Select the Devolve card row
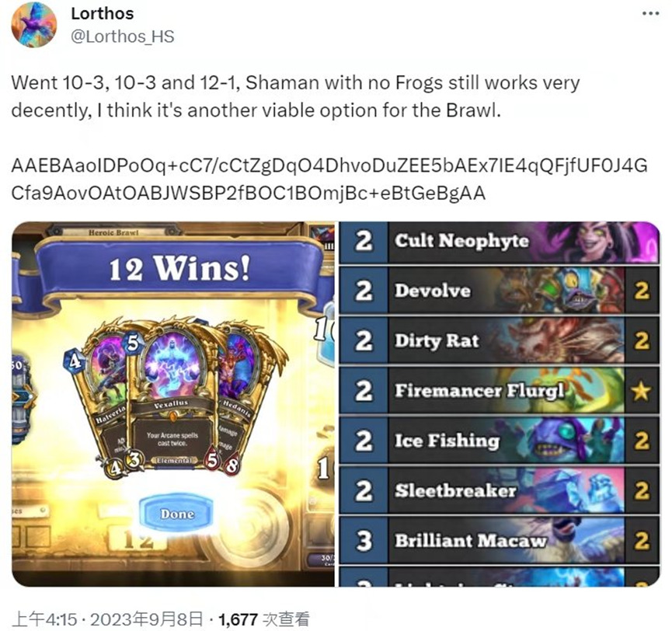Viewport: 672px width, 631px height. pyautogui.click(x=500, y=291)
